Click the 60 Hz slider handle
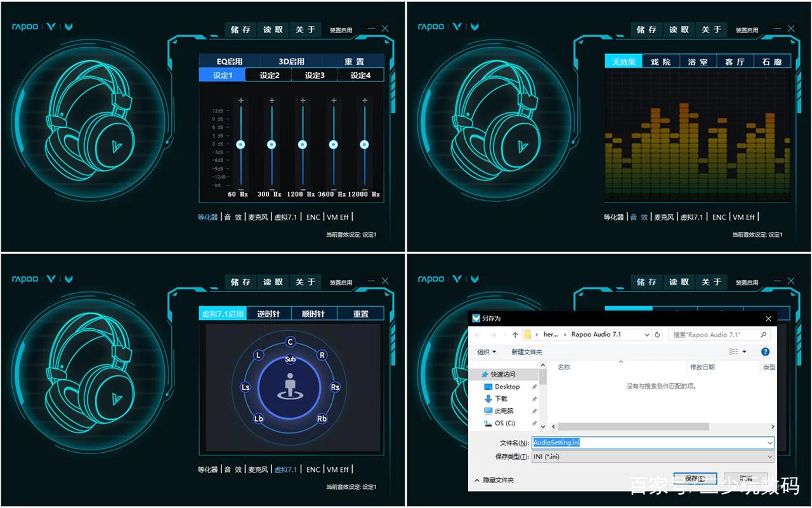 (240, 145)
